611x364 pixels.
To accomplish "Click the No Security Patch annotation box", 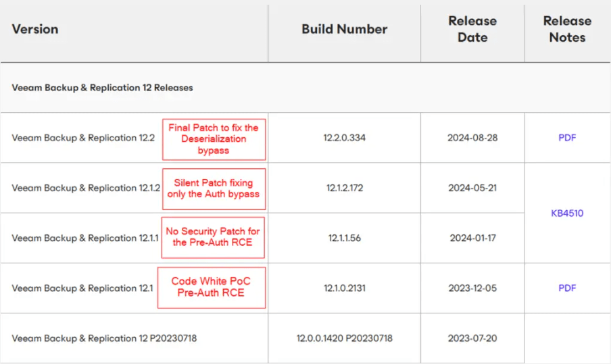I will coord(213,237).
